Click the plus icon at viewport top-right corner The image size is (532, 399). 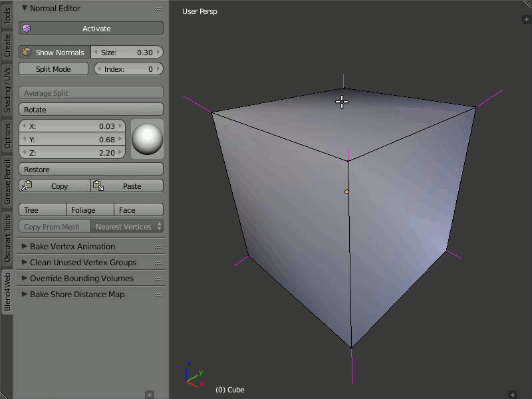click(x=526, y=19)
